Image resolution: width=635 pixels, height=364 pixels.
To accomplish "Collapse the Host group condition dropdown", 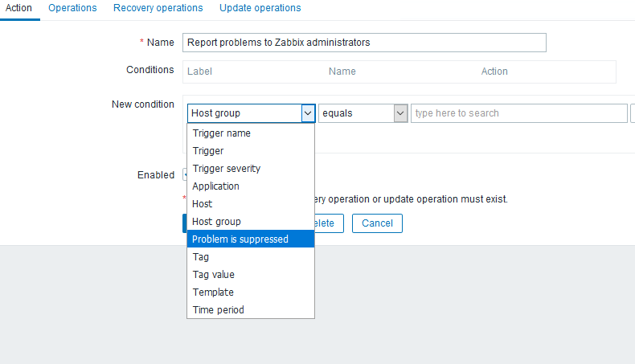I will [308, 113].
